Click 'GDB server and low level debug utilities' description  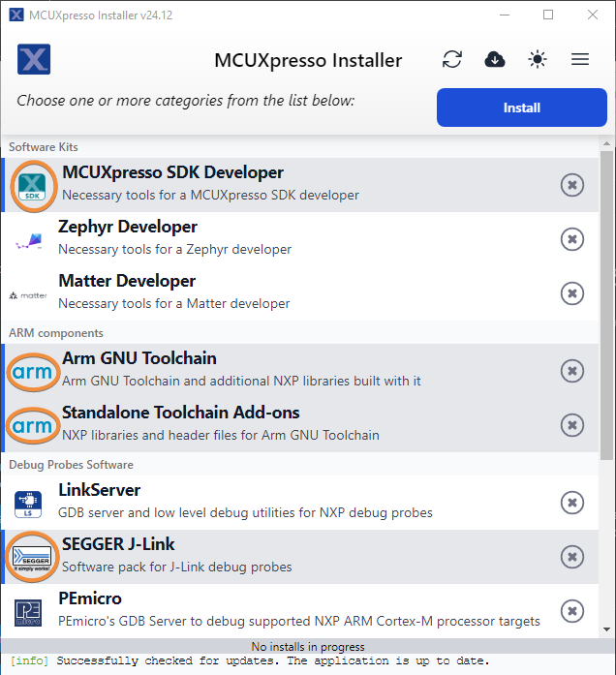tap(245, 513)
